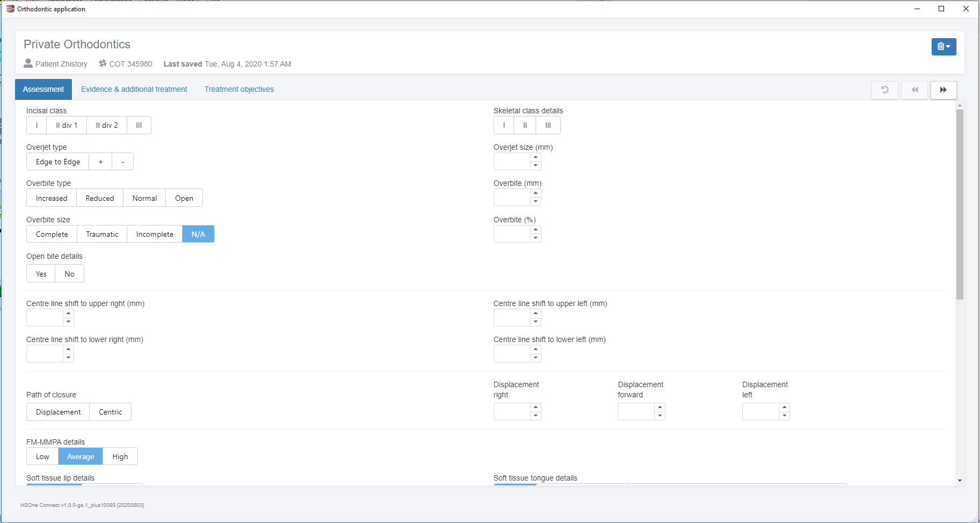The height and width of the screenshot is (523, 980).
Task: Increase Displacement right value
Action: click(536, 408)
